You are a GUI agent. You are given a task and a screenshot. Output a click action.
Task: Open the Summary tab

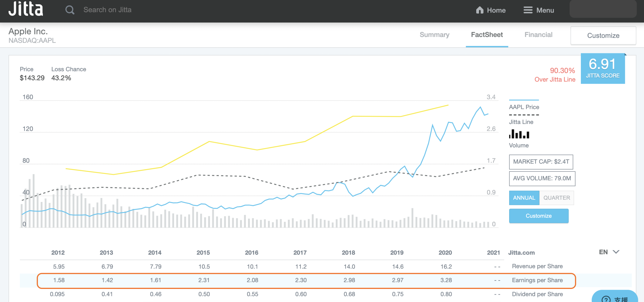(x=434, y=35)
